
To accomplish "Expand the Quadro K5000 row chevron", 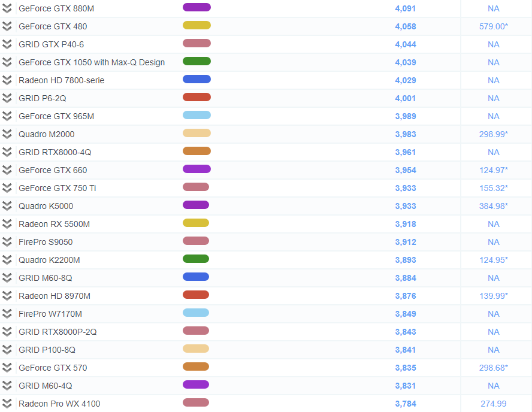I will [7, 206].
